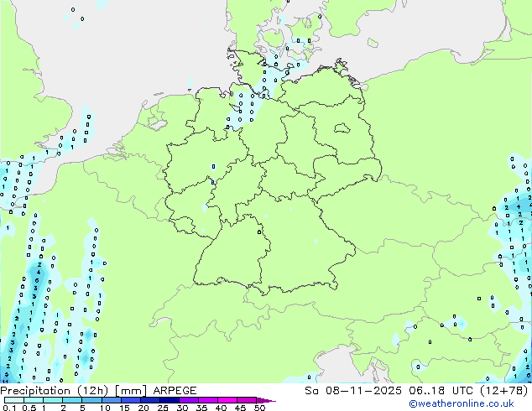This screenshot has width=532, height=411.
Task: Click the '25' legend scale label
Action: (163, 408)
